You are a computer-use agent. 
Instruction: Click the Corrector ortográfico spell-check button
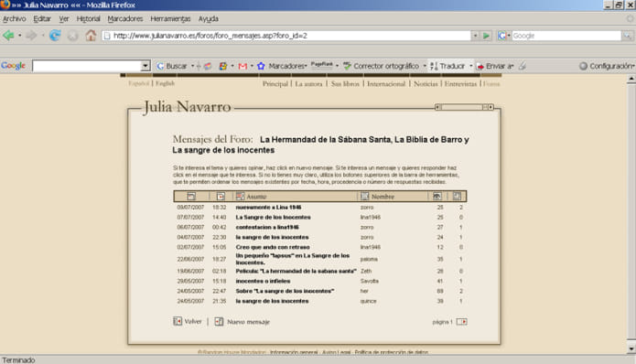(381, 66)
